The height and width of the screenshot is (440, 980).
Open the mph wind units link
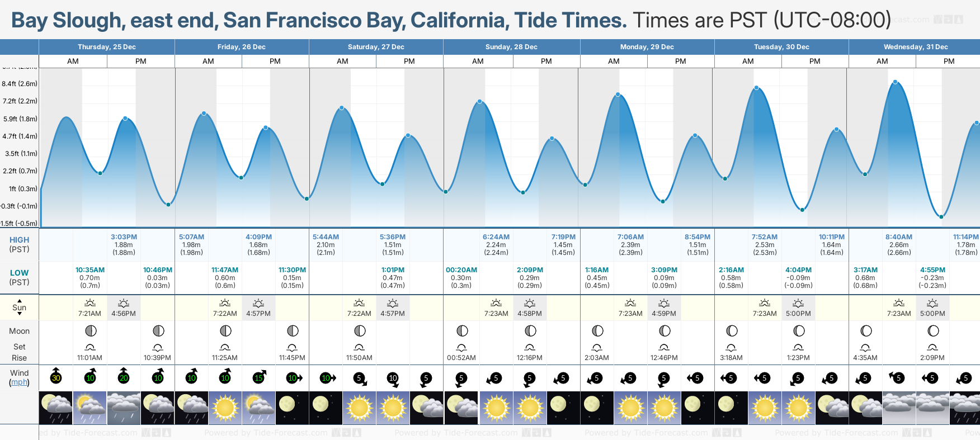tap(20, 382)
